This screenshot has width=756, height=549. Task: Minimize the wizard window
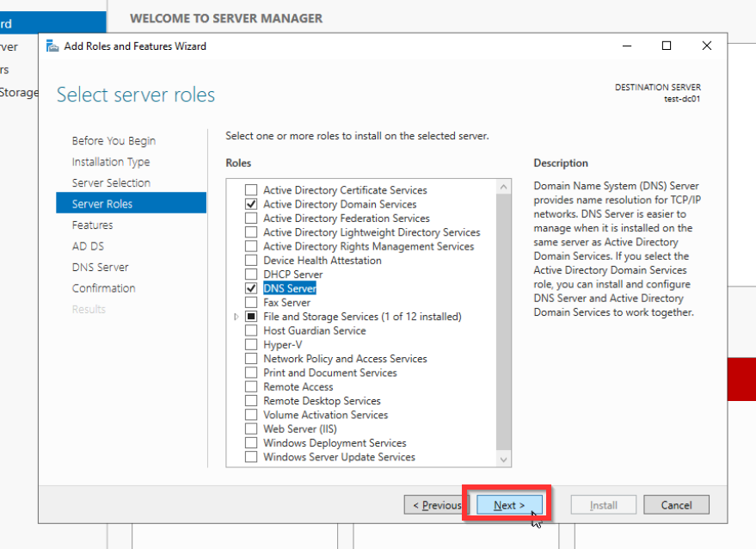627,46
